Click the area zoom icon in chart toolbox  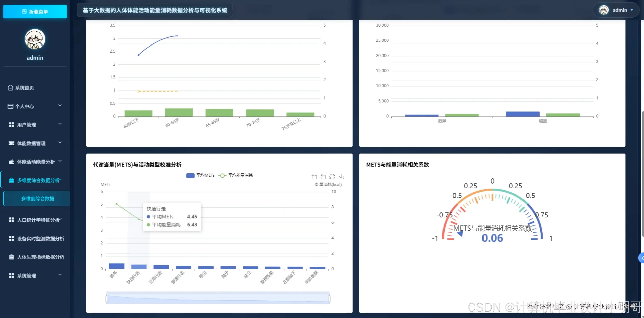click(x=314, y=177)
